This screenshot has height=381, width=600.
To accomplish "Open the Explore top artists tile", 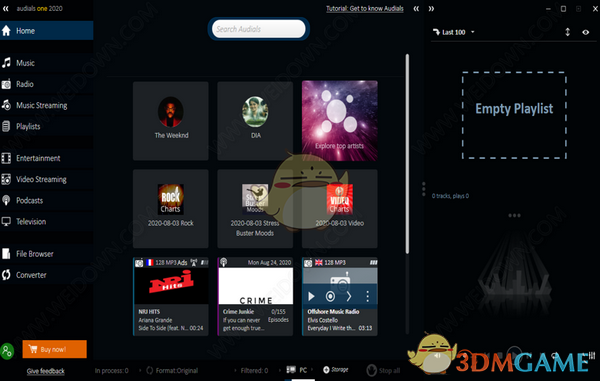I will point(340,120).
